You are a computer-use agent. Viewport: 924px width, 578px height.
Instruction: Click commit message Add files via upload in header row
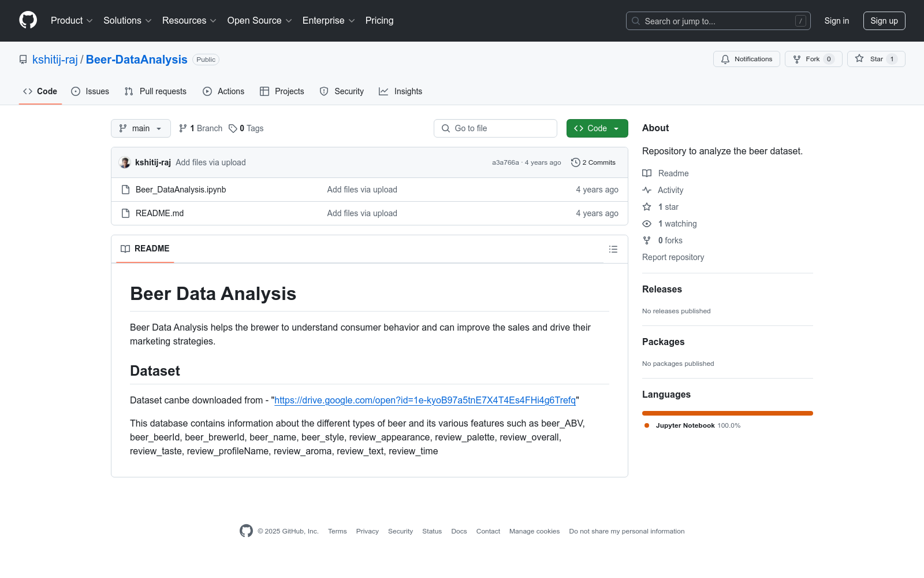coord(211,162)
